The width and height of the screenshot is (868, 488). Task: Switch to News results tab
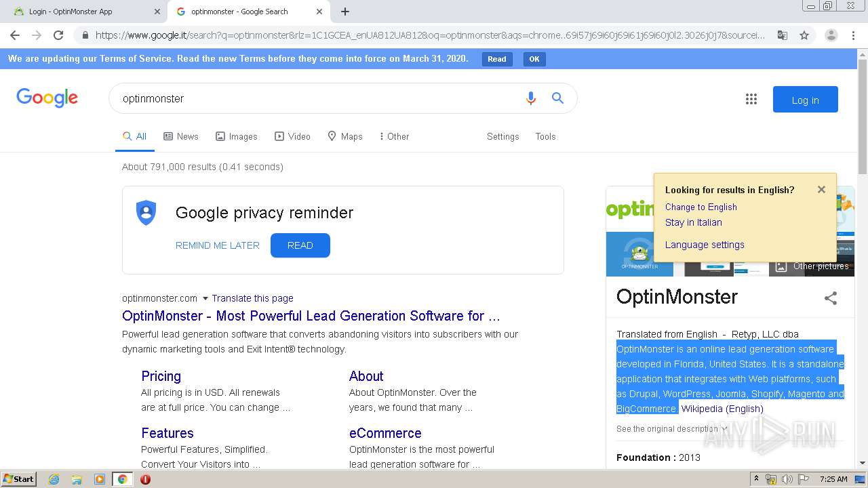tap(181, 136)
